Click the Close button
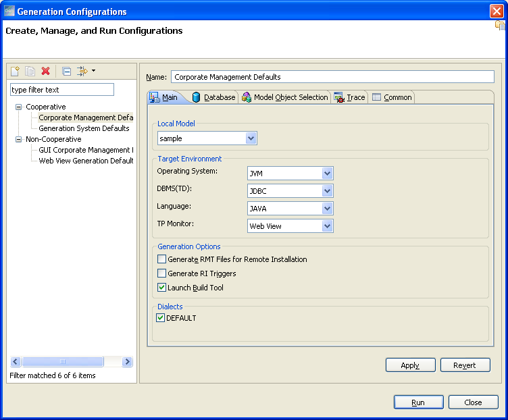 point(474,402)
